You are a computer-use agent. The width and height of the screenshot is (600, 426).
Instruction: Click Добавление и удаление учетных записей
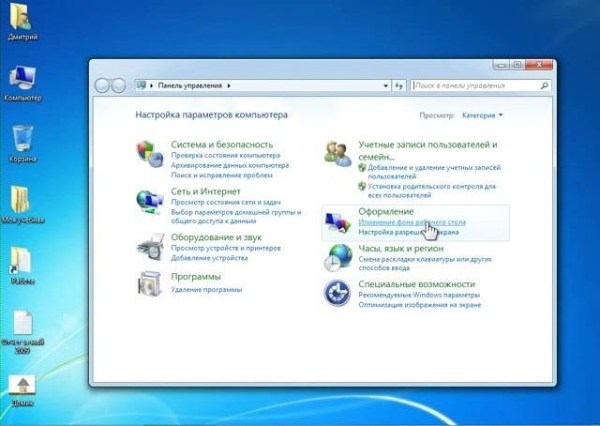434,172
